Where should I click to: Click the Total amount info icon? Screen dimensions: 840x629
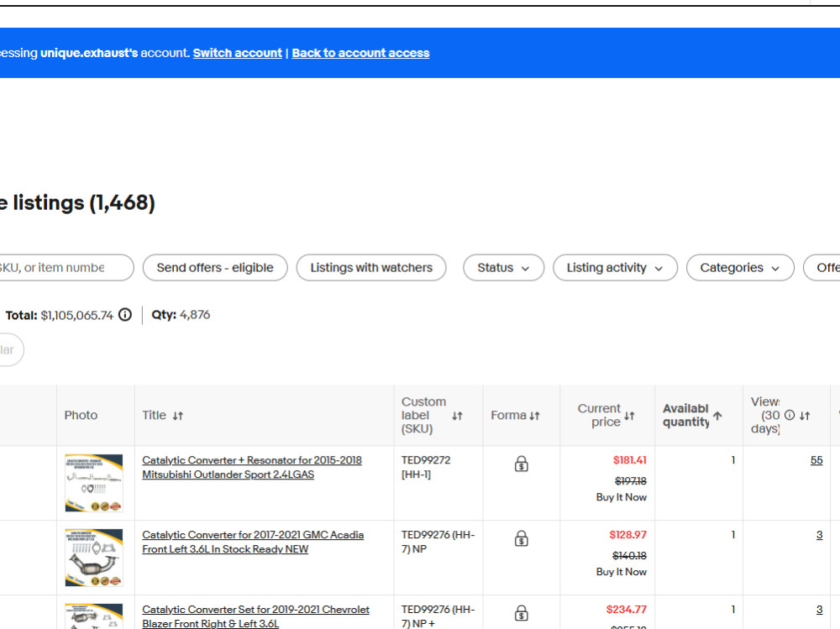[x=125, y=314]
